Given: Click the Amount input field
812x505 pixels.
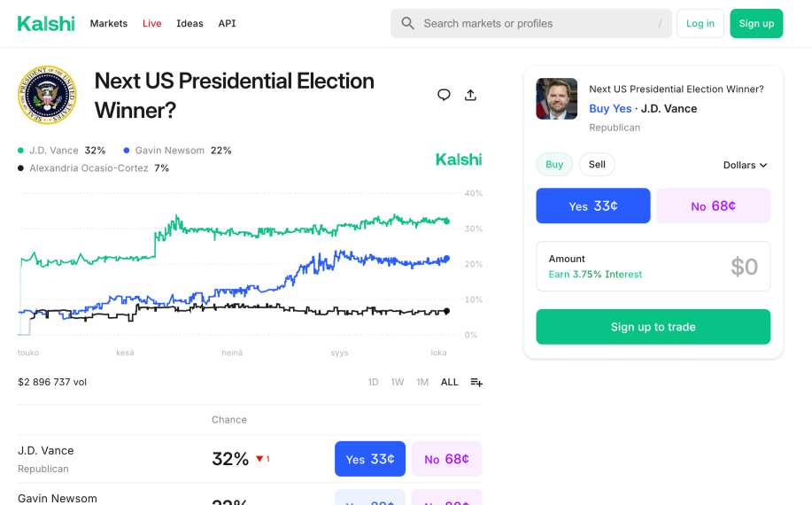Looking at the screenshot, I should pos(653,267).
